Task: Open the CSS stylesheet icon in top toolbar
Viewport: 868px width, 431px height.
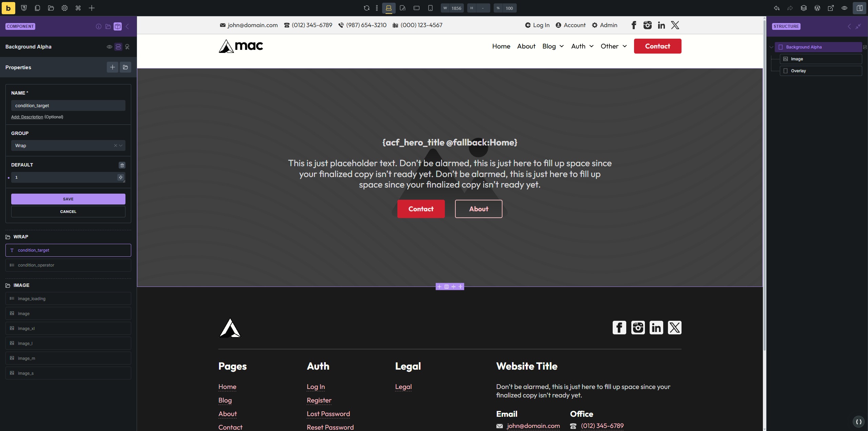Action: 24,8
